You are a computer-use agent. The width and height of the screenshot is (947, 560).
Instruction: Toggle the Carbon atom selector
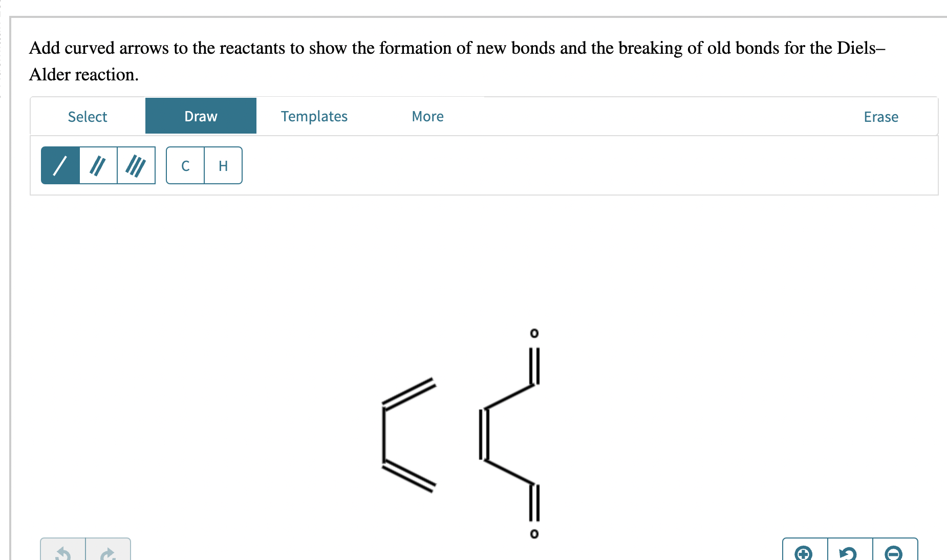click(x=185, y=165)
